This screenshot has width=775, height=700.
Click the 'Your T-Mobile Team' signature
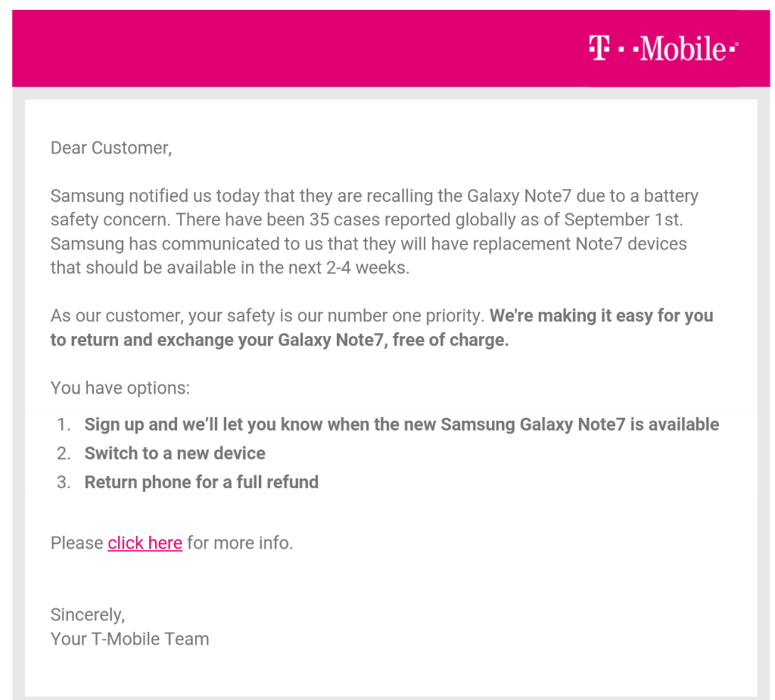pyautogui.click(x=129, y=639)
